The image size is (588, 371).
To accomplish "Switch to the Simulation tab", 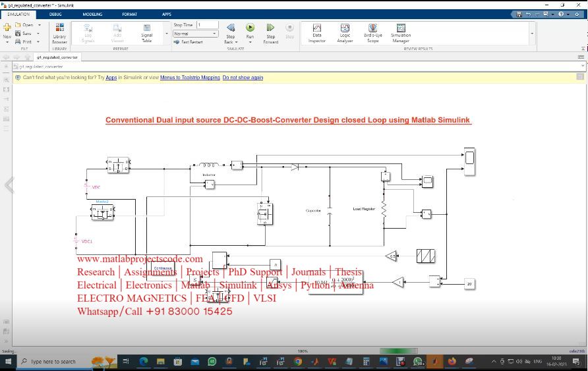I will click(18, 14).
